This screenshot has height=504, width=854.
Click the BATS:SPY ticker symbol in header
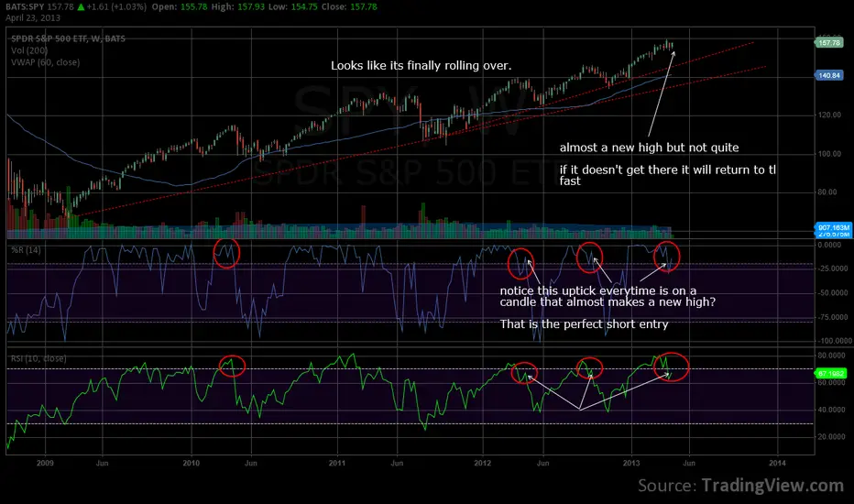pos(25,7)
